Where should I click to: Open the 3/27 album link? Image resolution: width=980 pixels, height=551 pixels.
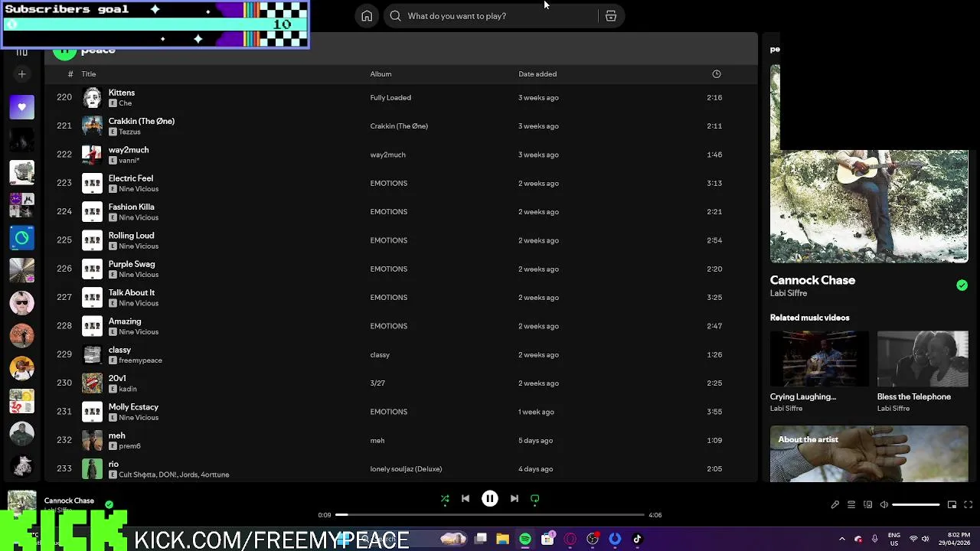[377, 383]
